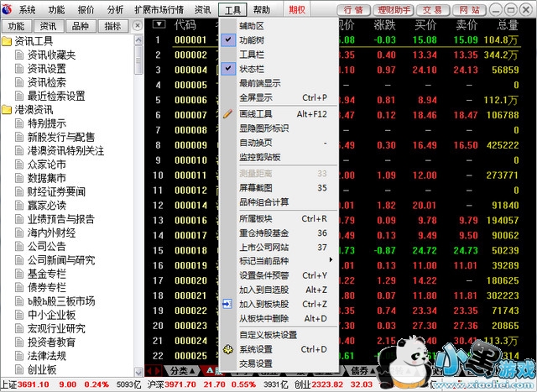Close the left panel with round X
Image resolution: width=537 pixels, height=392 pixels.
coord(138,26)
